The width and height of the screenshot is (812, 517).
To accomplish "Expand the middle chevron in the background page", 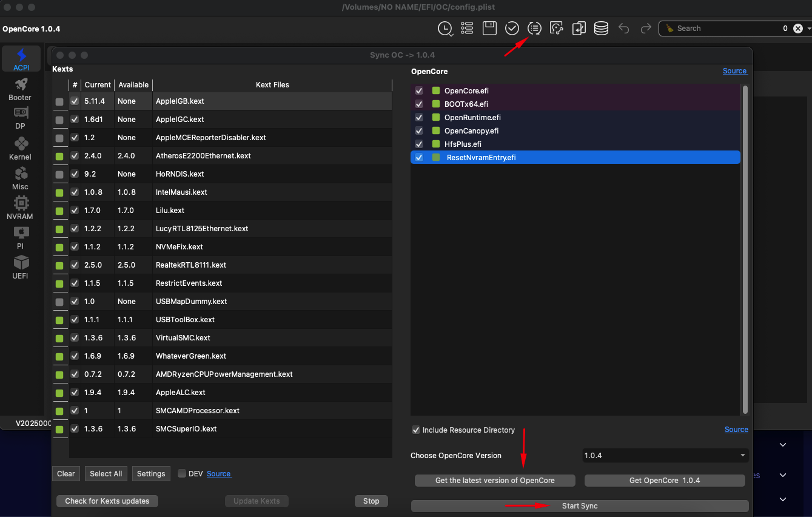I will tap(783, 475).
